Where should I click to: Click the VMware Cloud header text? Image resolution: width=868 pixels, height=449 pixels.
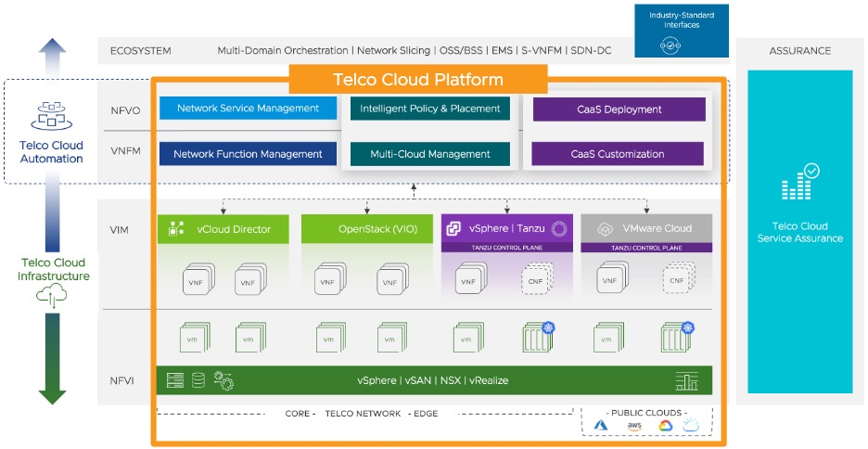[657, 228]
